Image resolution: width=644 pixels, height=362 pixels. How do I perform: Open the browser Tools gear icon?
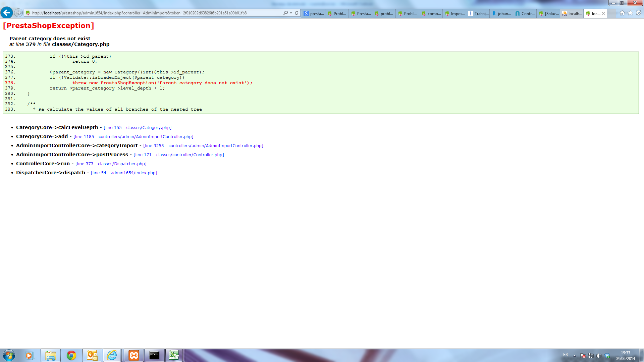point(639,13)
